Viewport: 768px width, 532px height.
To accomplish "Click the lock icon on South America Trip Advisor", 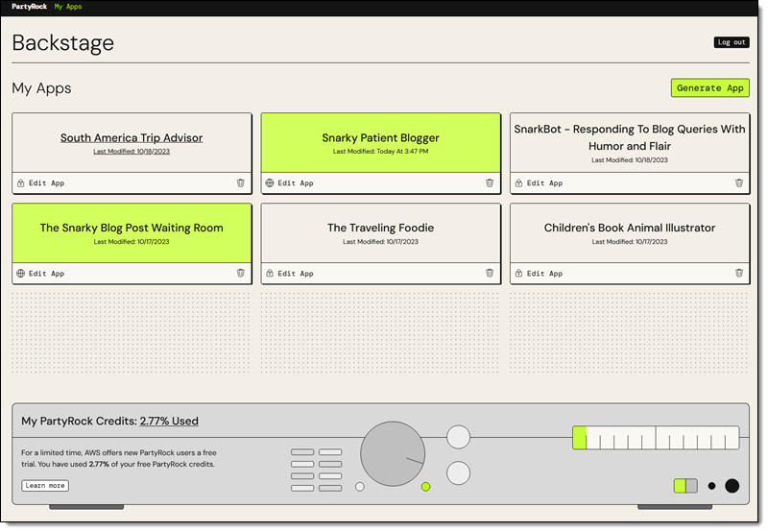I will [x=20, y=183].
